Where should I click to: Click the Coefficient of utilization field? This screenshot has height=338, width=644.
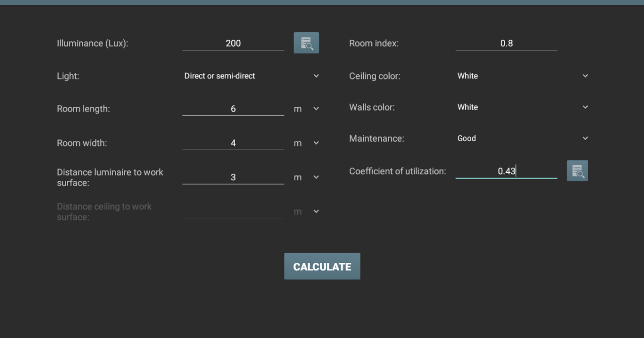coord(506,171)
